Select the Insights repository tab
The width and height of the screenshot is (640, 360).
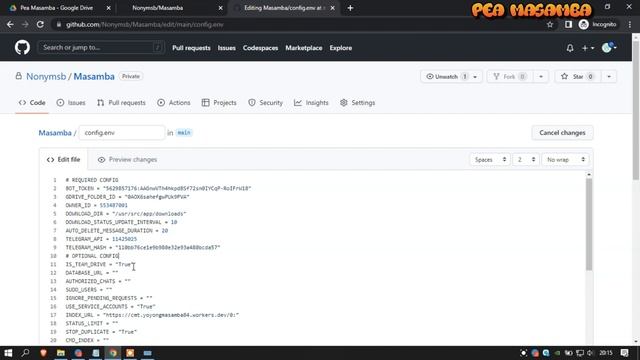tap(311, 103)
